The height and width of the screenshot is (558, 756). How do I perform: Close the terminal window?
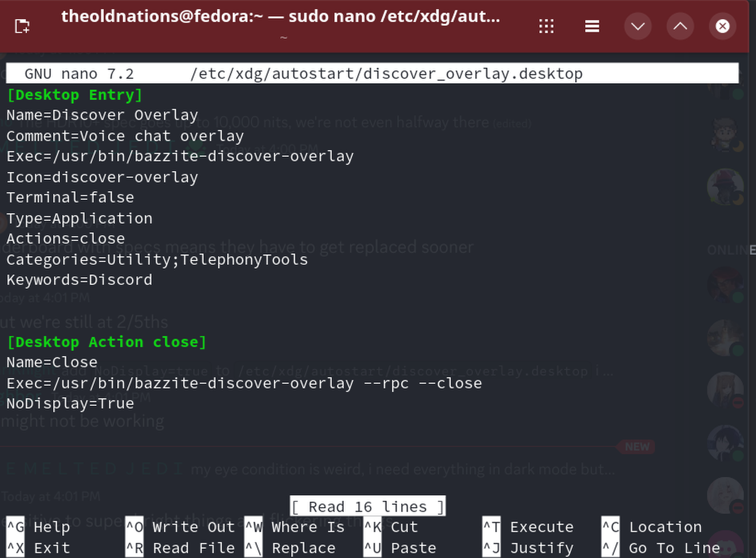[x=723, y=26]
